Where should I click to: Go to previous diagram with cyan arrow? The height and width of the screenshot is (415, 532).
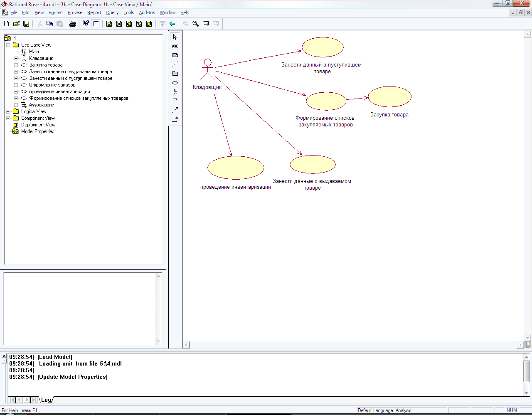coord(172,24)
